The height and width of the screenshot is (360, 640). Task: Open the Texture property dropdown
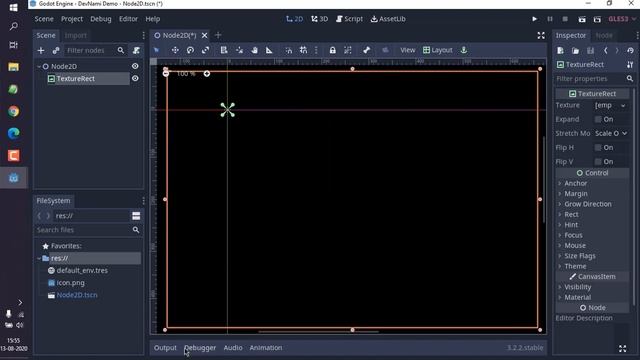click(x=610, y=105)
